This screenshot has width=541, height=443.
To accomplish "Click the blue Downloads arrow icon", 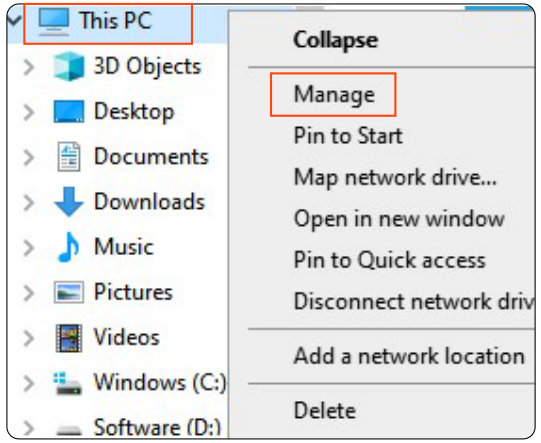I will point(69,201).
